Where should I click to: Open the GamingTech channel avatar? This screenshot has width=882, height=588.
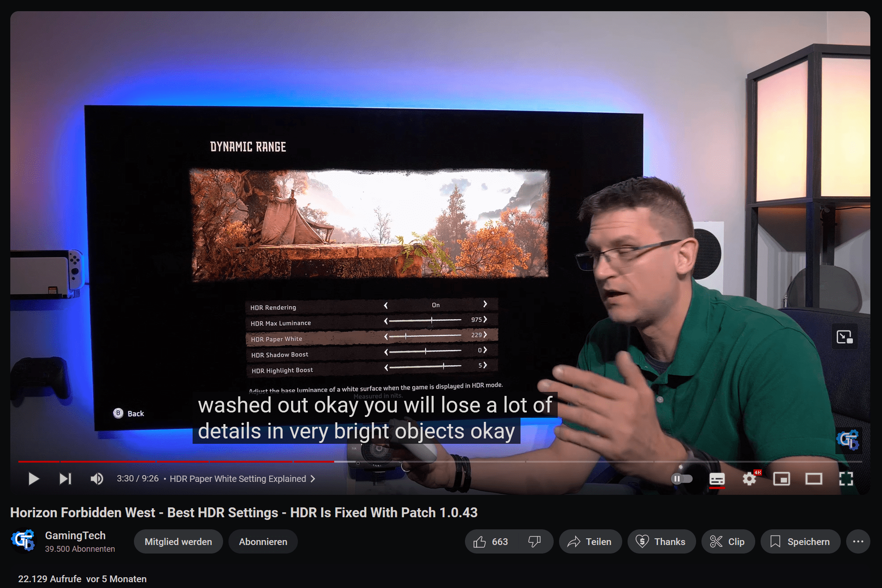click(23, 541)
